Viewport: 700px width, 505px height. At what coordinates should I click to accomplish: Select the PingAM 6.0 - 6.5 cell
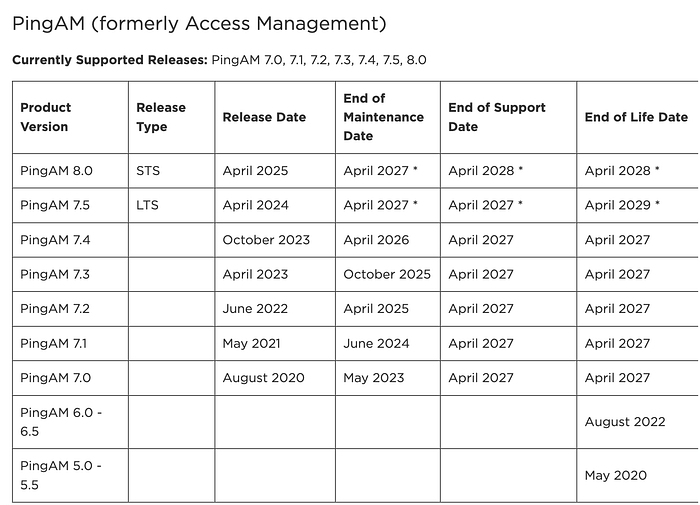(60, 422)
